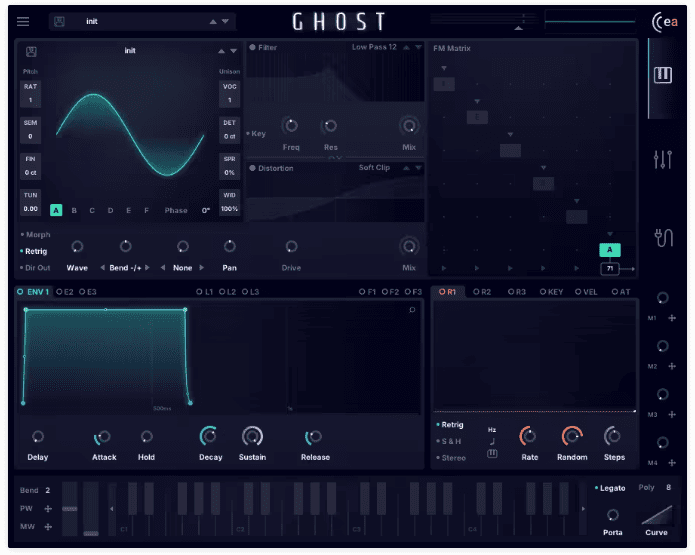This screenshot has width=695, height=555.
Task: Click the M3 macro knob
Action: click(x=663, y=395)
